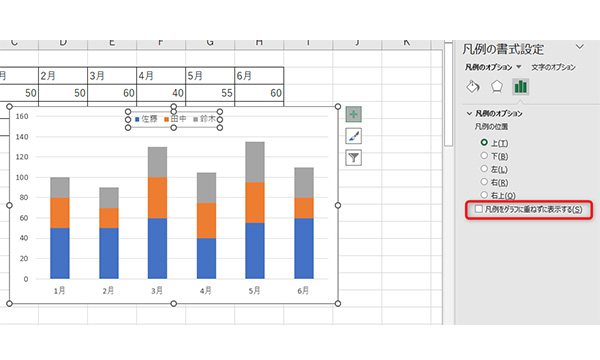Viewport: 600px width, 360px height.
Task: Click the orange 田中 legend entry
Action: pyautogui.click(x=175, y=119)
